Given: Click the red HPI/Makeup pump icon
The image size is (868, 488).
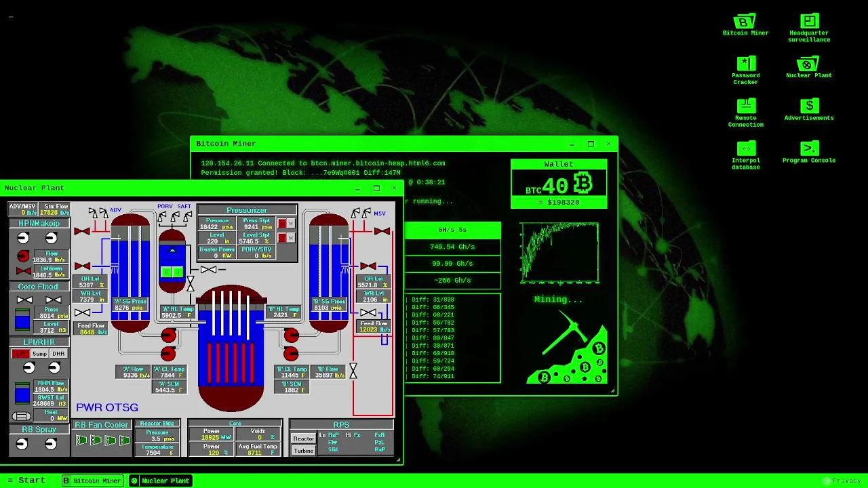Looking at the screenshot, I should 23,256.
